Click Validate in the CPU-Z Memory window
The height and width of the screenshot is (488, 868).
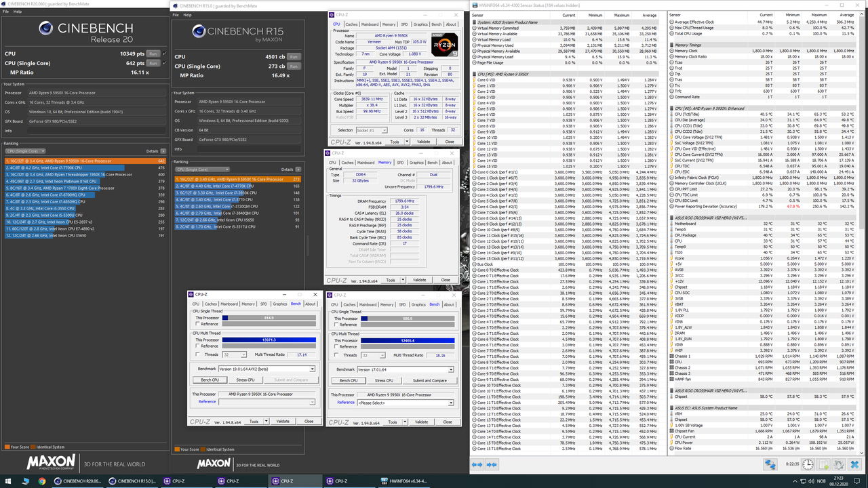pyautogui.click(x=419, y=280)
